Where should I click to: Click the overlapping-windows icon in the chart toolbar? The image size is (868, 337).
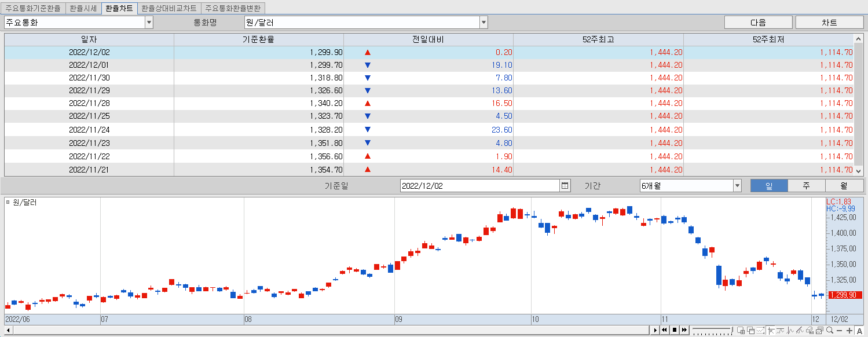[x=751, y=330]
